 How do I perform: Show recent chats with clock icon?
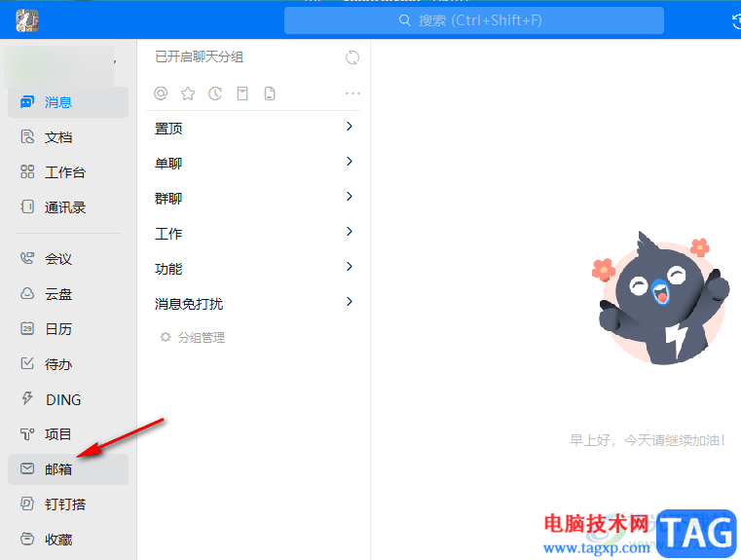pyautogui.click(x=215, y=93)
